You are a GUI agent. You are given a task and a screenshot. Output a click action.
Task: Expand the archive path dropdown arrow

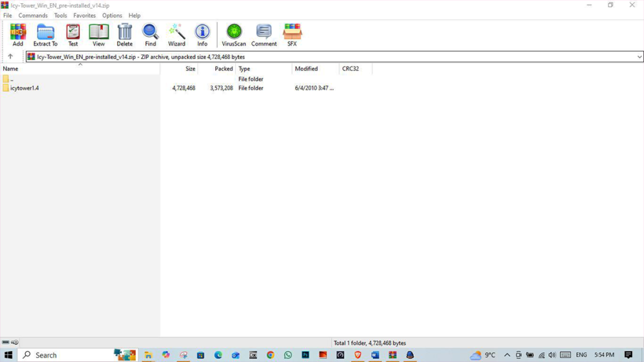click(x=639, y=57)
